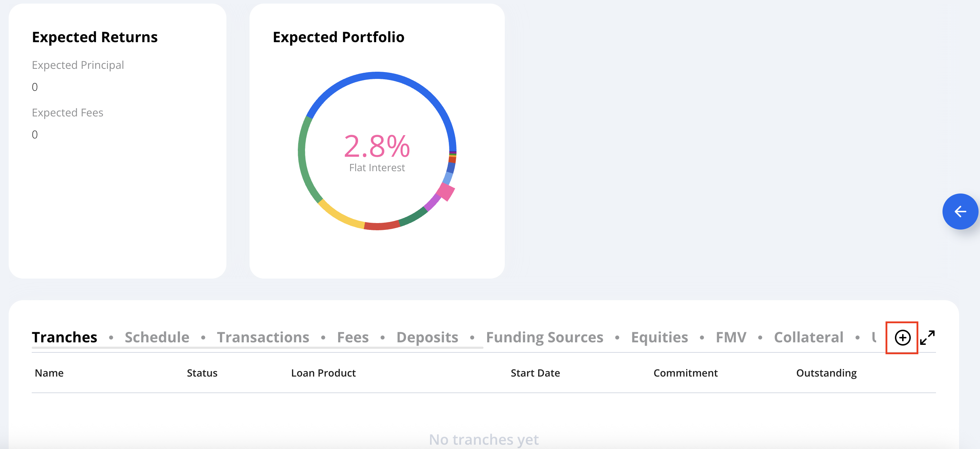Expand the table to fullscreen with arrows icon
The height and width of the screenshot is (449, 980).
(x=927, y=338)
